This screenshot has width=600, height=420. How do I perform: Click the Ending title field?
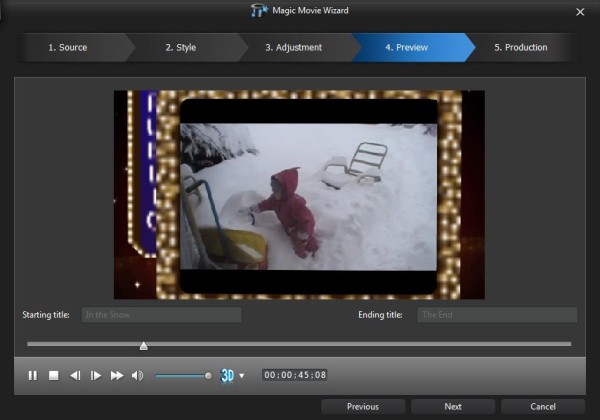click(497, 315)
